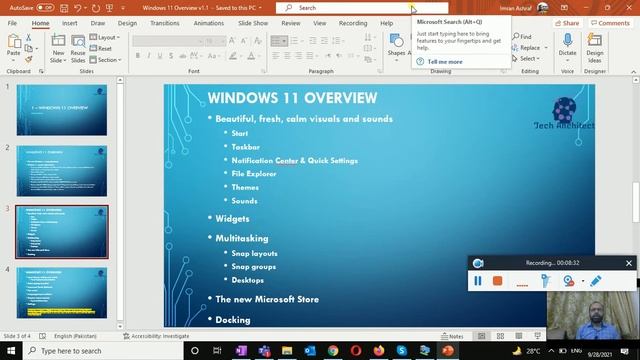Click the Font Color button
Viewport: 640px width, 360px height.
click(251, 56)
